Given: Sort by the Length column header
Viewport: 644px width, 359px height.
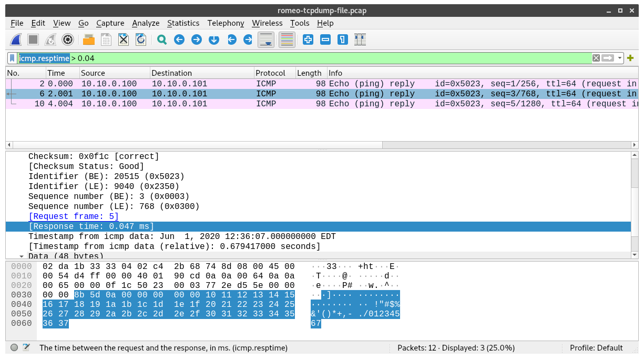Looking at the screenshot, I should pos(311,73).
